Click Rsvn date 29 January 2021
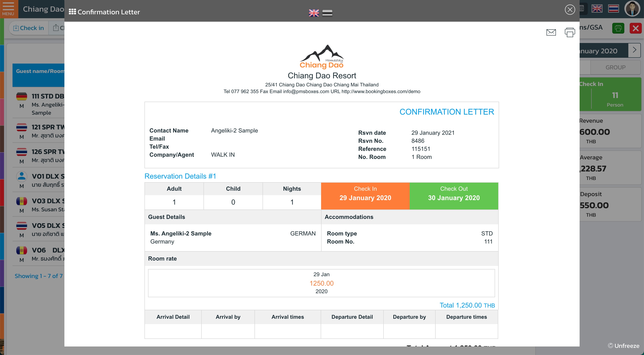Screen dimensions: 644x355 433,133
